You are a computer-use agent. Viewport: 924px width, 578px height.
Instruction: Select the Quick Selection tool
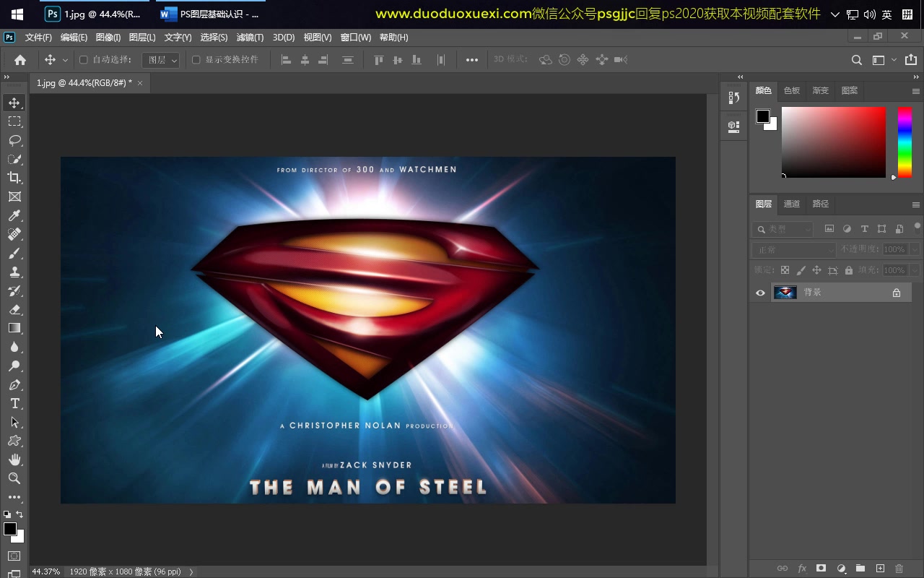tap(14, 159)
